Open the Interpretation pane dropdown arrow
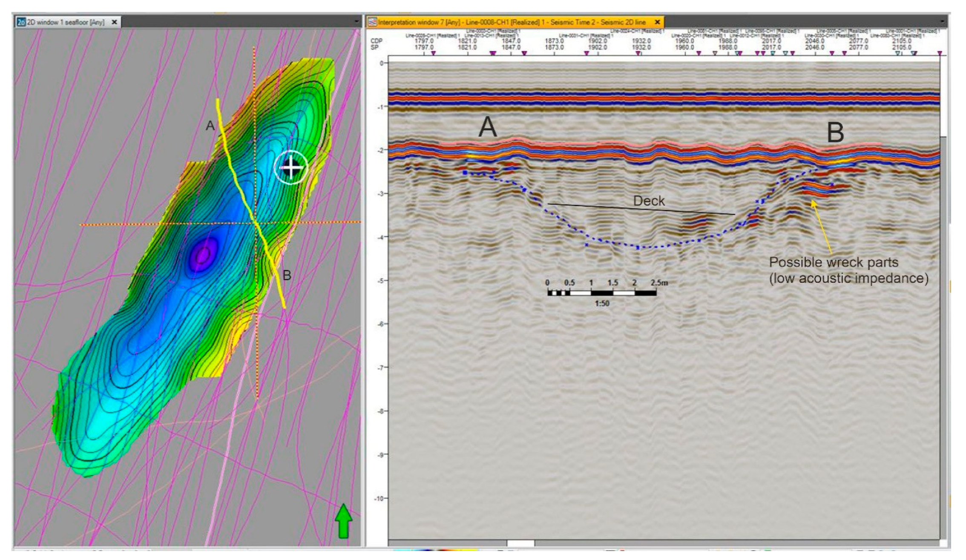The image size is (966, 560). click(942, 21)
